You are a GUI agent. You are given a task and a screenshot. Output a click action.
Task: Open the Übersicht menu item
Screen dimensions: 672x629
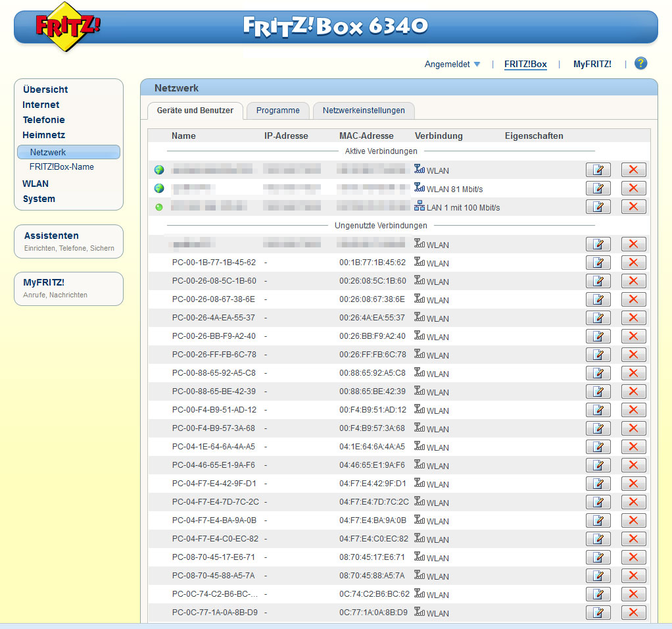click(x=45, y=89)
